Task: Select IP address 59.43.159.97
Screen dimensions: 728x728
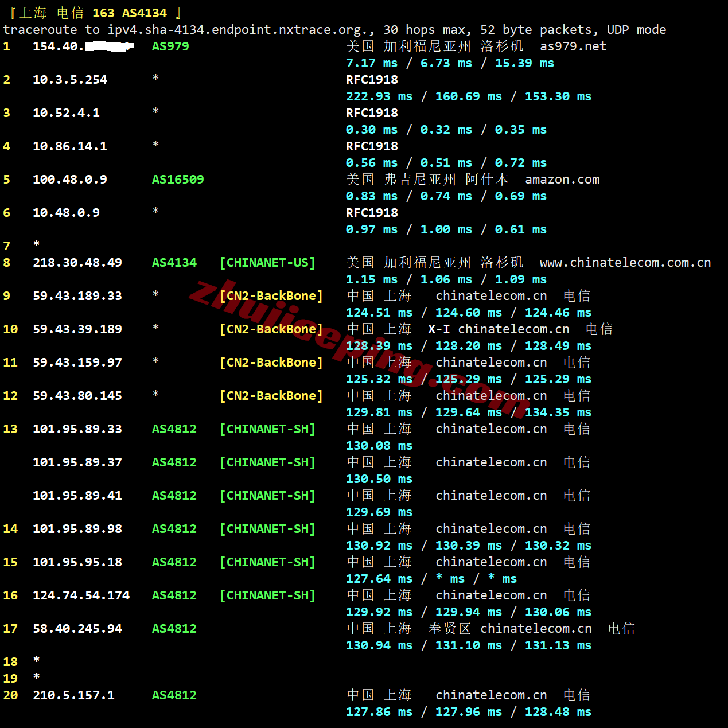Action: pos(77,363)
